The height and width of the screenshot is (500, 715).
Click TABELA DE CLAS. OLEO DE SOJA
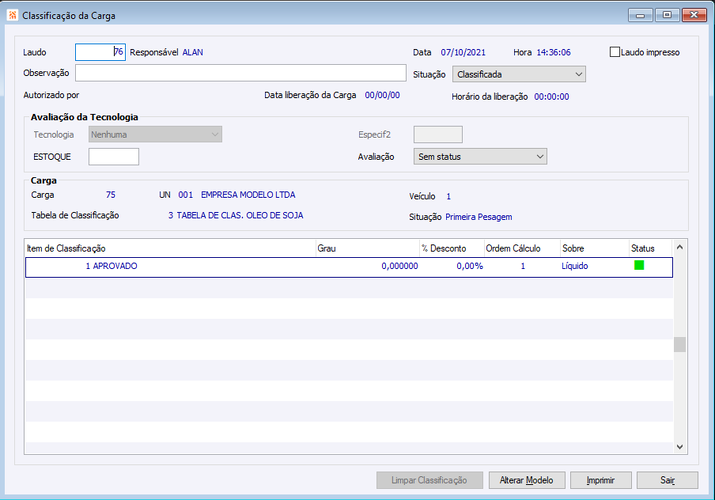[x=240, y=215]
